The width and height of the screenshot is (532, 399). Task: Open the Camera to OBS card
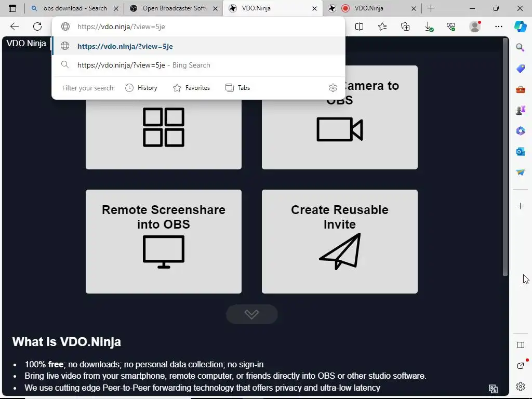point(340,117)
